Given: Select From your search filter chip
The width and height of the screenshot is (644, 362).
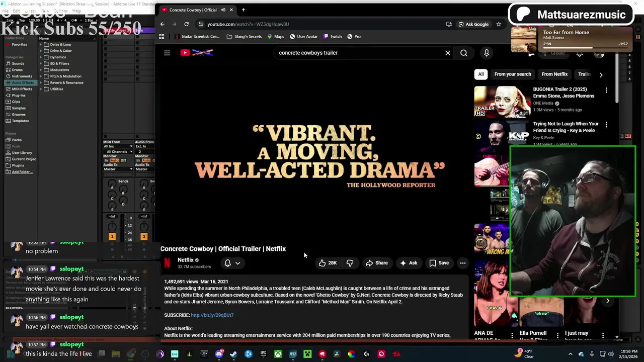Looking at the screenshot, I should click(x=513, y=74).
